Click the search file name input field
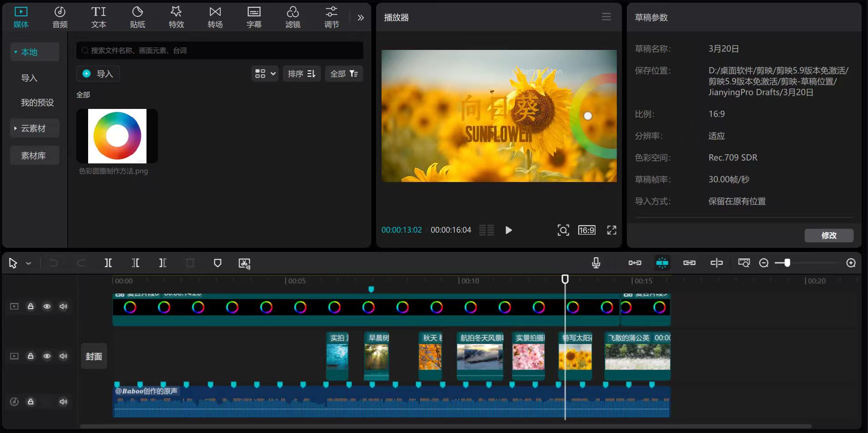 [x=220, y=50]
